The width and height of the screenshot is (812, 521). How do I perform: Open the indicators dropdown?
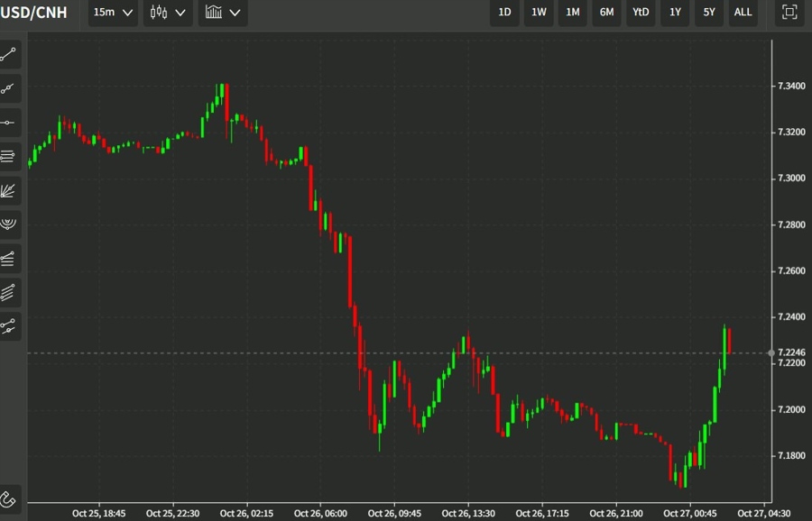223,13
